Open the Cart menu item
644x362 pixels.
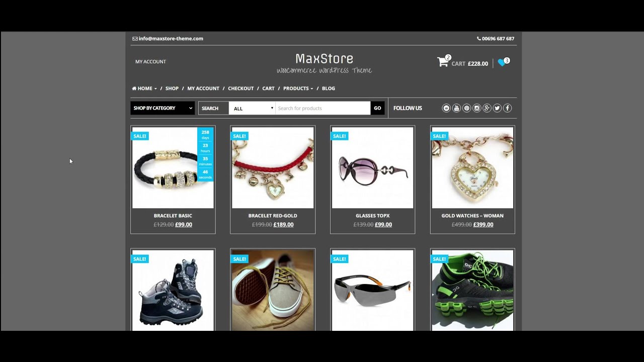(x=268, y=88)
